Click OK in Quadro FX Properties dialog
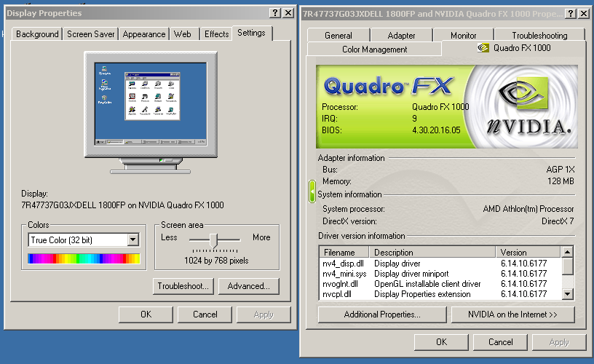 tap(441, 342)
